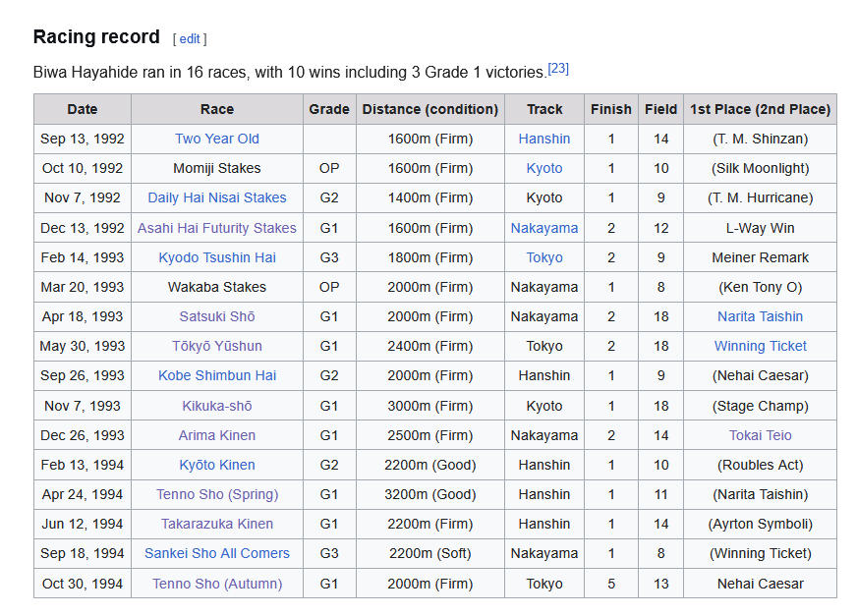Image resolution: width=857 pixels, height=616 pixels.
Task: Open the Kyodo Tsushin Hai link
Action: pos(217,257)
